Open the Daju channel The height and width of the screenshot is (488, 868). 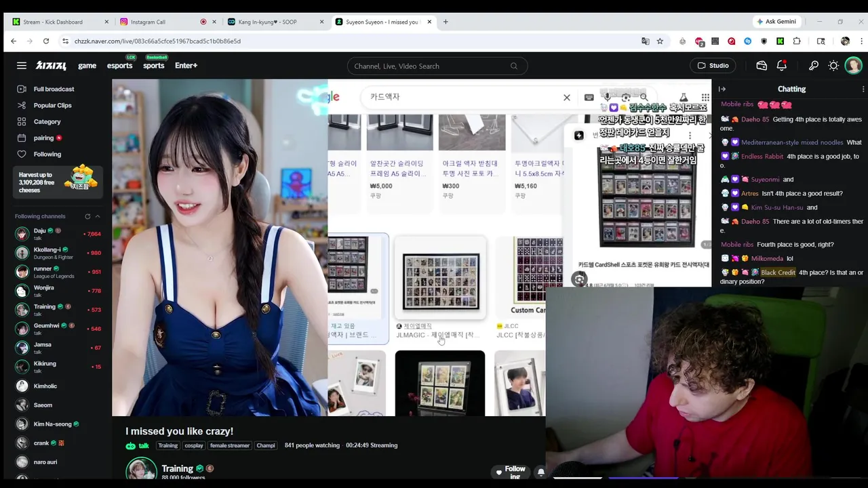pyautogui.click(x=58, y=234)
